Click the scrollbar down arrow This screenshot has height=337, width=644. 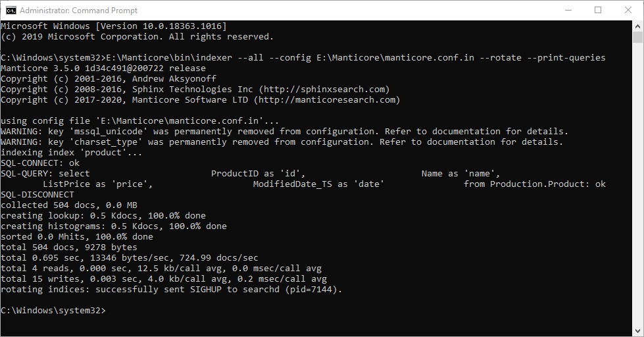click(x=637, y=331)
